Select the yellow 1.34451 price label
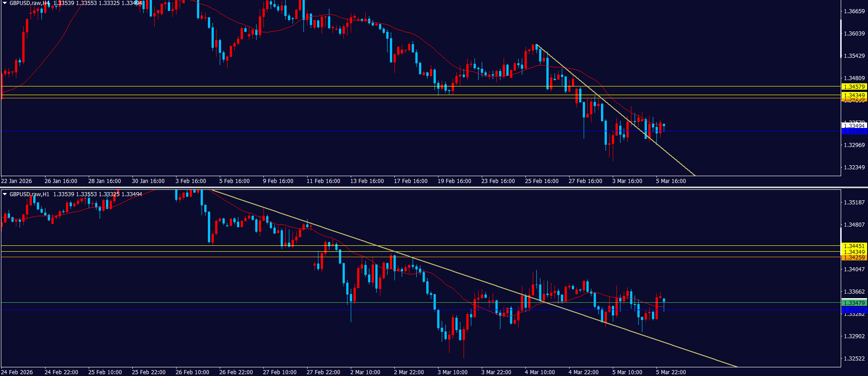This screenshot has width=868, height=376. click(854, 246)
